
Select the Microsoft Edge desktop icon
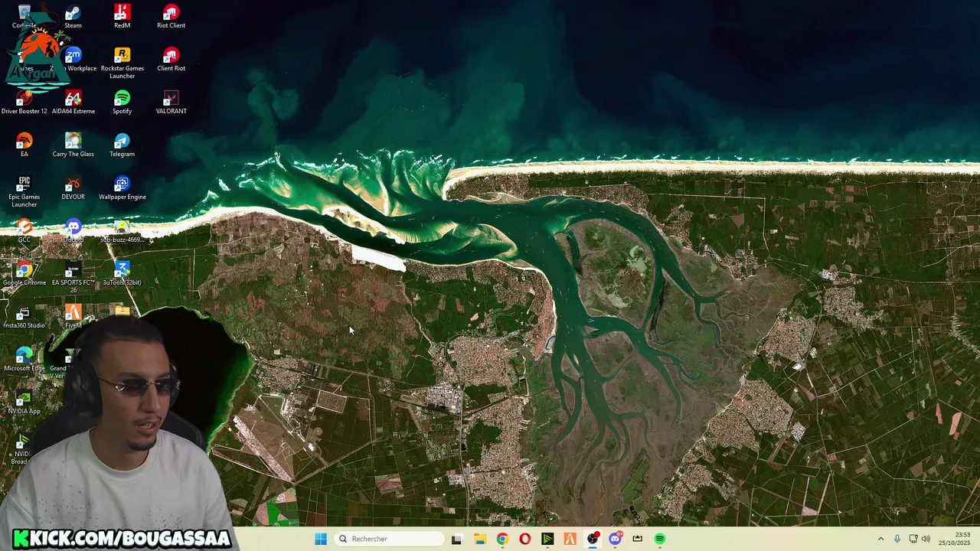click(24, 360)
